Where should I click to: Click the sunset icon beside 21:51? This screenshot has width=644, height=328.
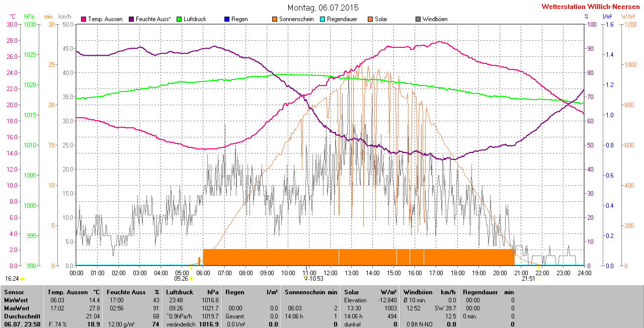click(x=539, y=278)
